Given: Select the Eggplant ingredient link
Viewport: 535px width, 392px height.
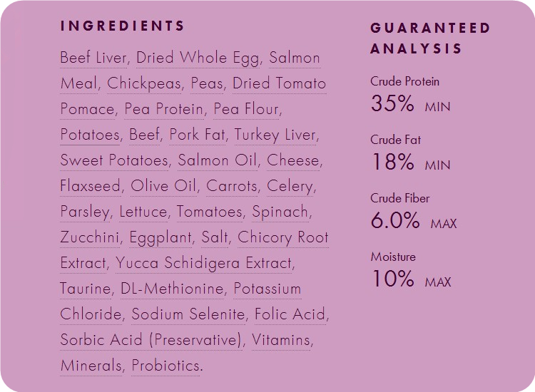Looking at the screenshot, I should pyautogui.click(x=160, y=237).
